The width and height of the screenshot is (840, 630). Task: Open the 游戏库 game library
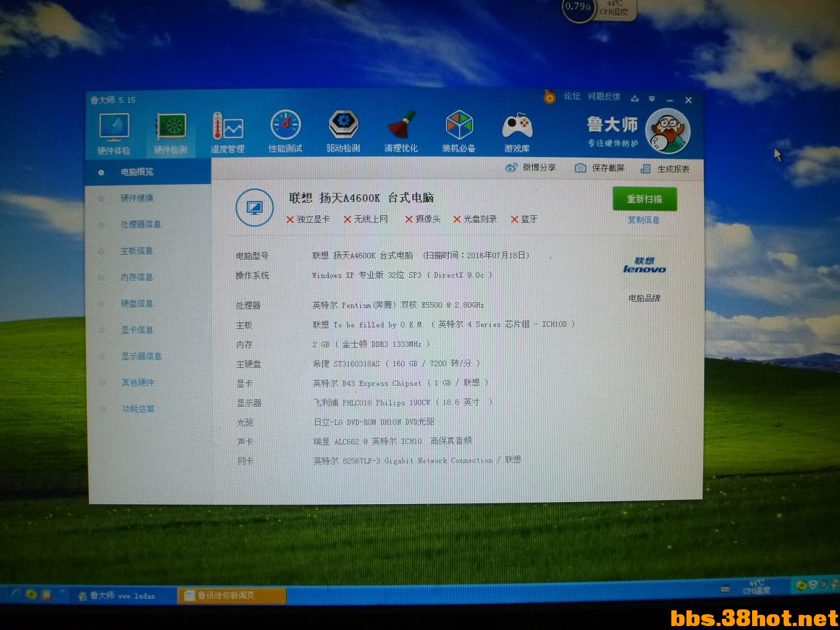[517, 133]
